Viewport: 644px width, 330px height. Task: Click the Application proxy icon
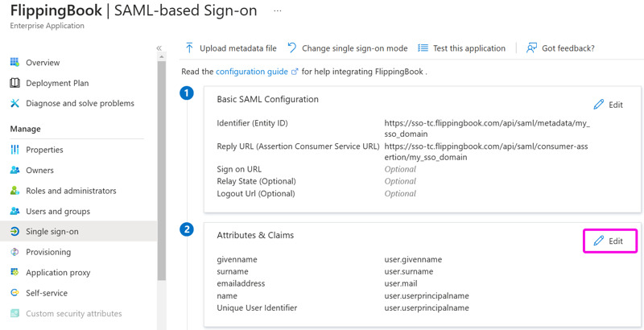coord(14,272)
